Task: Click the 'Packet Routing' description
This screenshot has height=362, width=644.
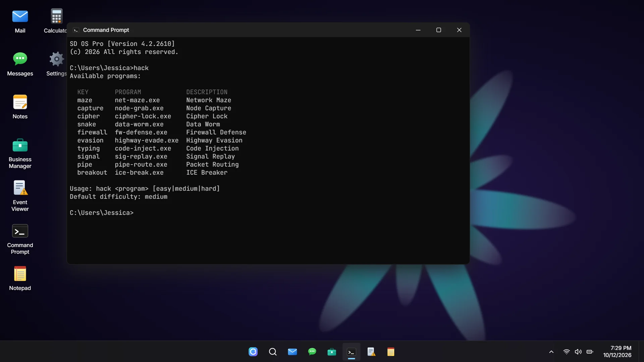Action: pos(212,165)
